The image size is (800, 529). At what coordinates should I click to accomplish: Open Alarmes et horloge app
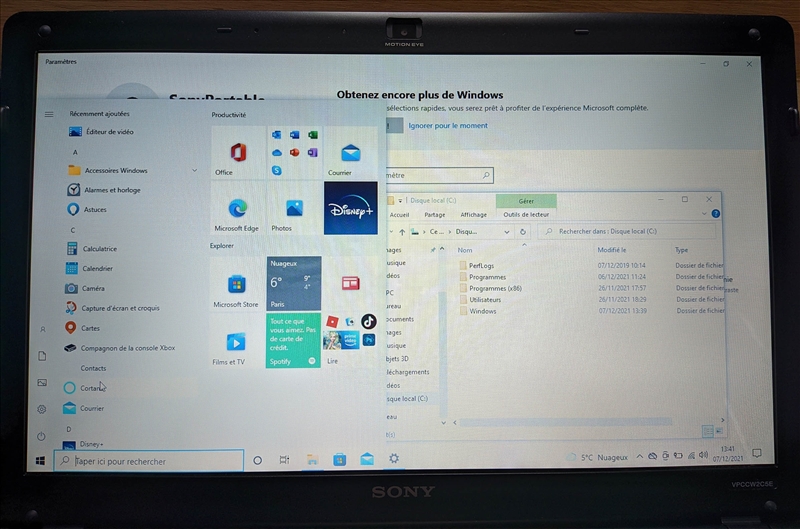(104, 190)
